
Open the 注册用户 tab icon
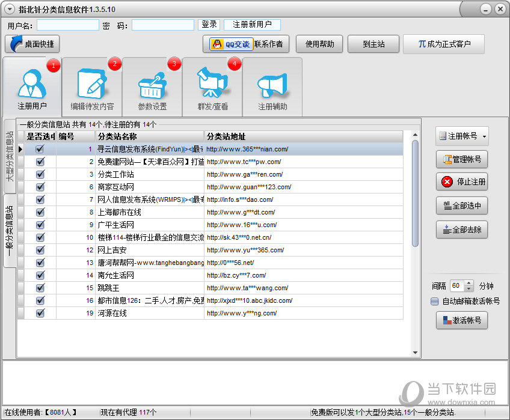tap(32, 84)
